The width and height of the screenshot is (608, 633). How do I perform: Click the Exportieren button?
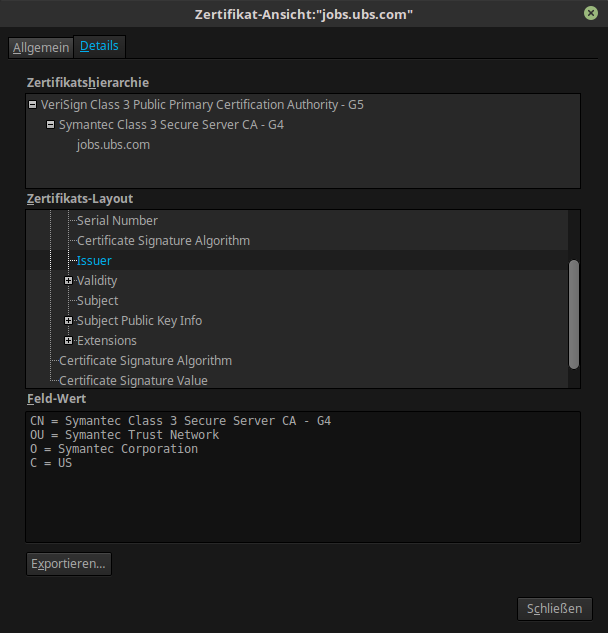(x=69, y=564)
